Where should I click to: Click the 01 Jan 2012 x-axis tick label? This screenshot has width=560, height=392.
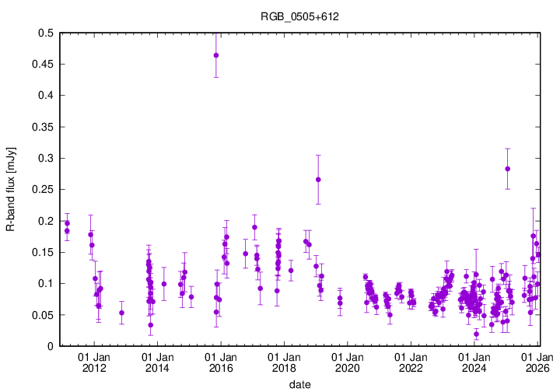94,362
